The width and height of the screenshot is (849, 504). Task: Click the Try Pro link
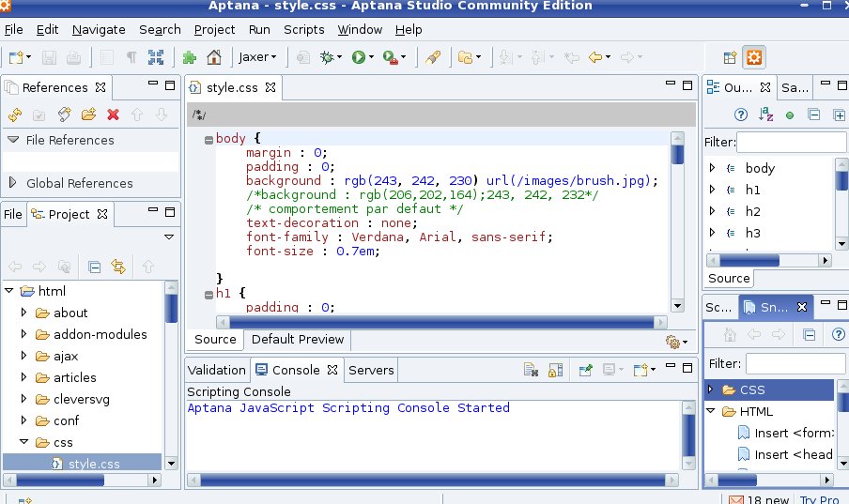pyautogui.click(x=819, y=499)
